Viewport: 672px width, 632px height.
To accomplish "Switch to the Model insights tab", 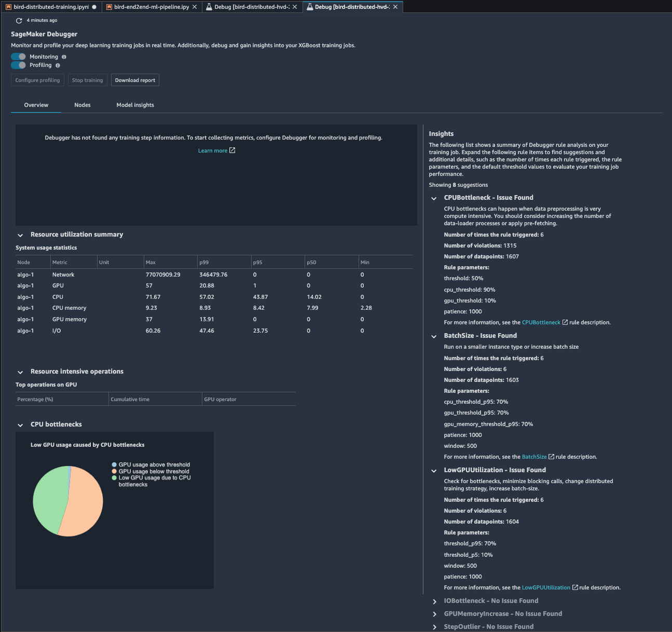I will tap(135, 105).
